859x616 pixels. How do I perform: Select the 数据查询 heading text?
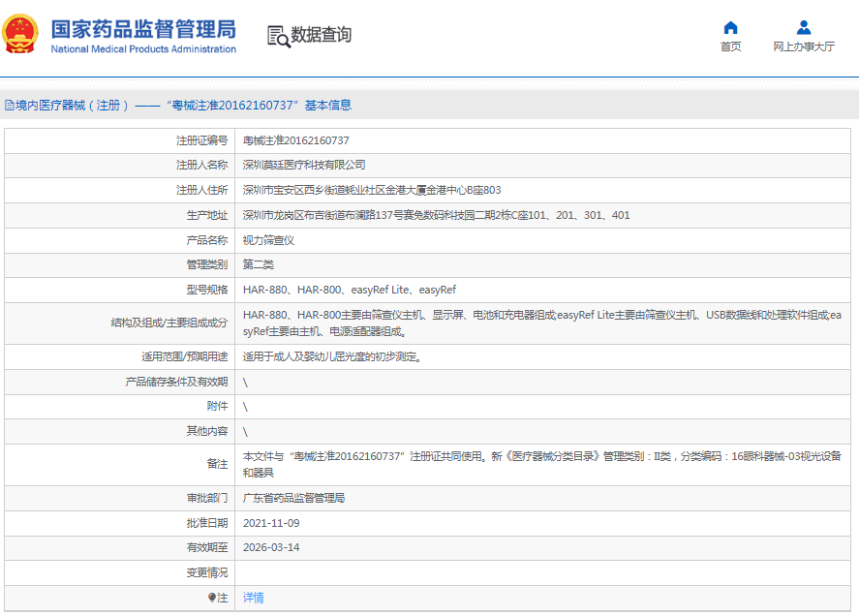[x=322, y=35]
